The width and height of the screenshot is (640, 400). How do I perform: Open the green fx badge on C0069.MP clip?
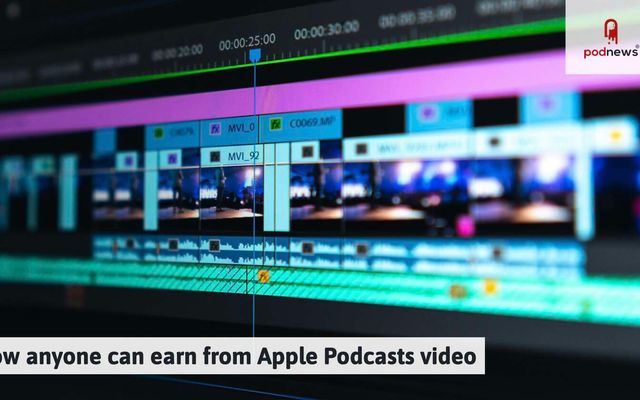click(x=276, y=124)
